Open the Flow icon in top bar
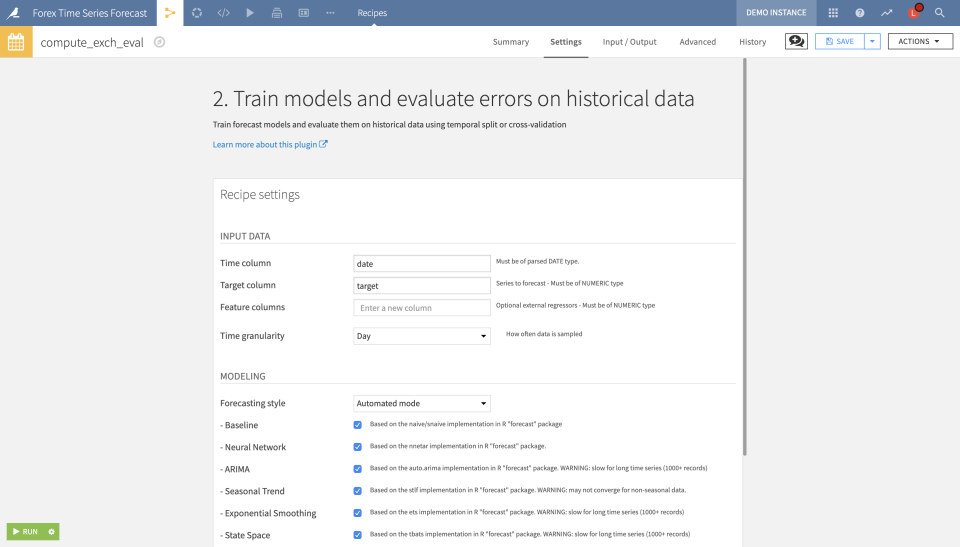The image size is (960, 547). click(170, 12)
